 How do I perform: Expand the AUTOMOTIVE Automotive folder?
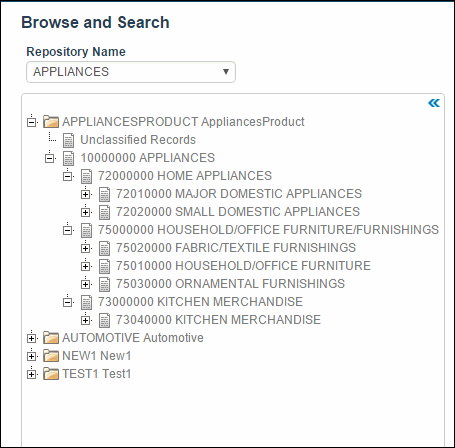[32, 338]
